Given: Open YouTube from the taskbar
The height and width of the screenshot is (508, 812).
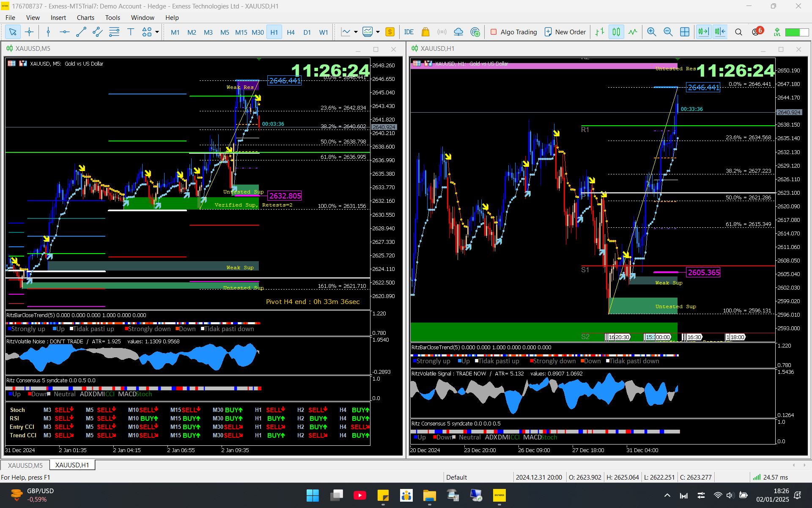Looking at the screenshot, I should (360, 495).
